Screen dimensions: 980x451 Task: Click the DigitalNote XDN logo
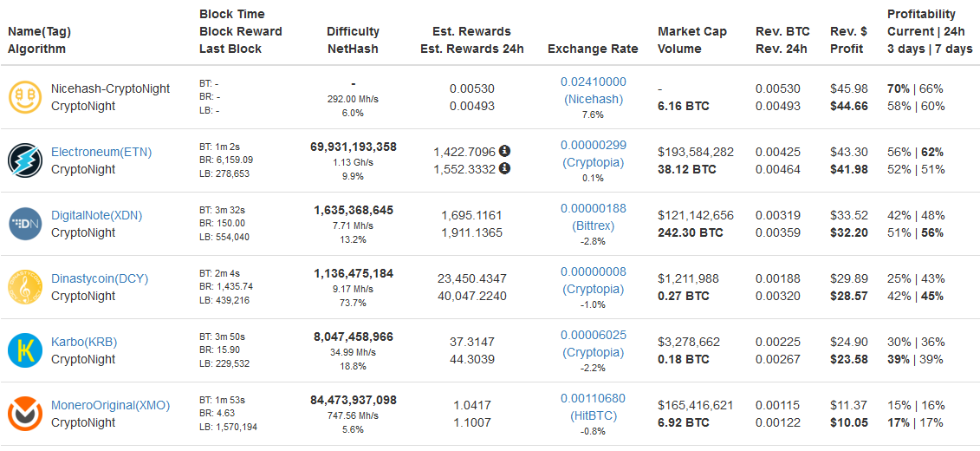pos(26,224)
